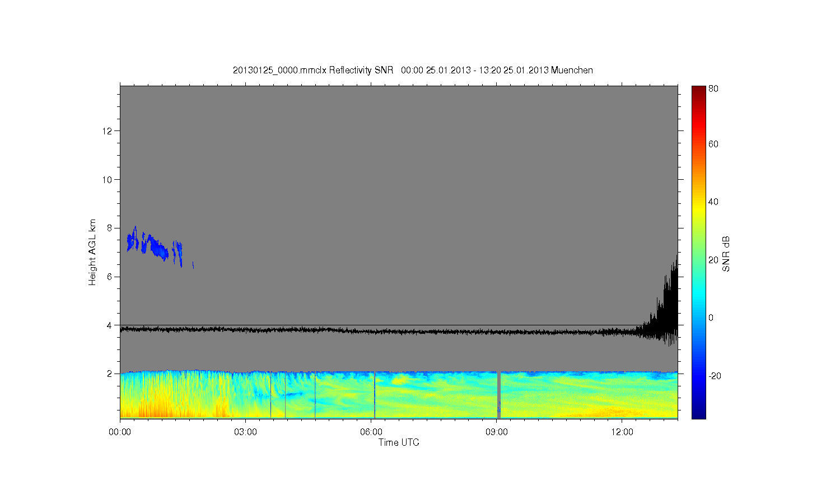This screenshot has height=504, width=840.
Task: Click the blue cloud echo near 7 km
Action: coord(151,244)
